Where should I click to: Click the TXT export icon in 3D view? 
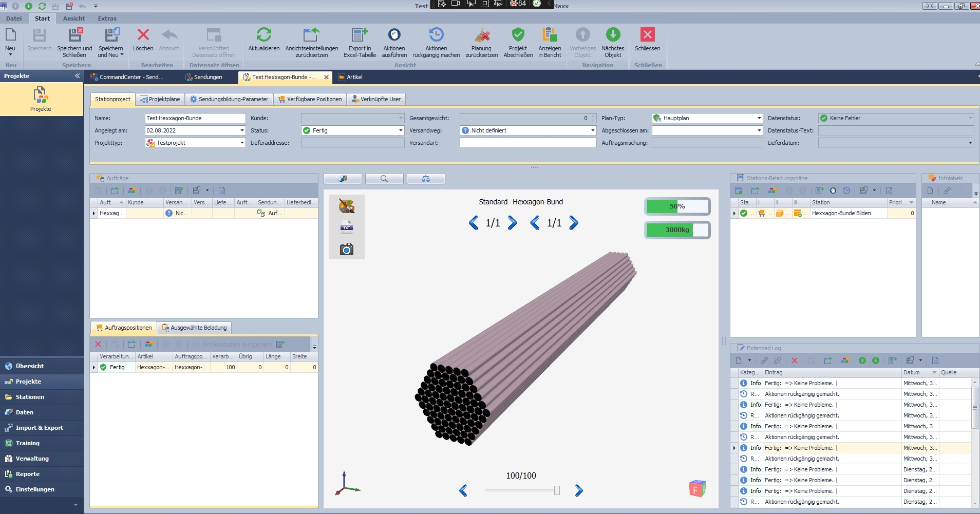pyautogui.click(x=347, y=227)
